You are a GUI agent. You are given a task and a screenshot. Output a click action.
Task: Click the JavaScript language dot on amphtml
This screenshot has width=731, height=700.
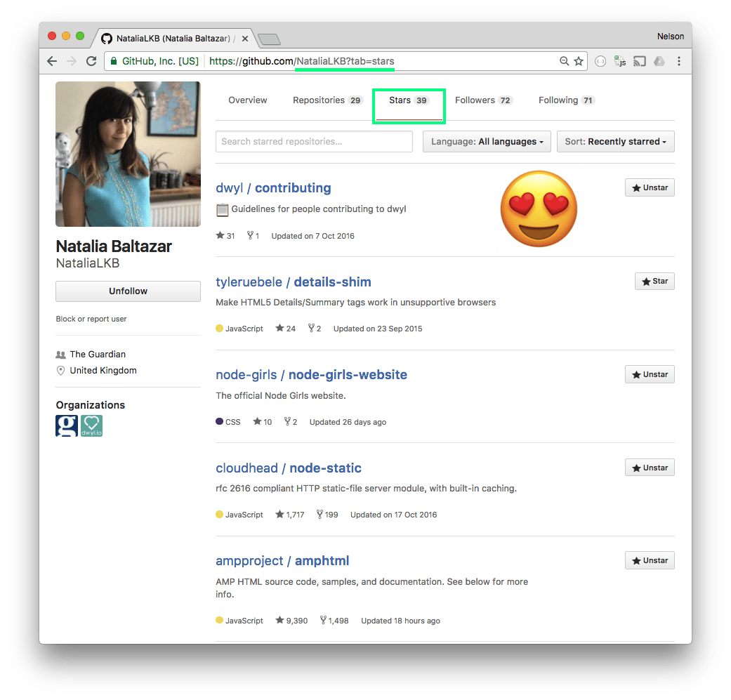[220, 620]
